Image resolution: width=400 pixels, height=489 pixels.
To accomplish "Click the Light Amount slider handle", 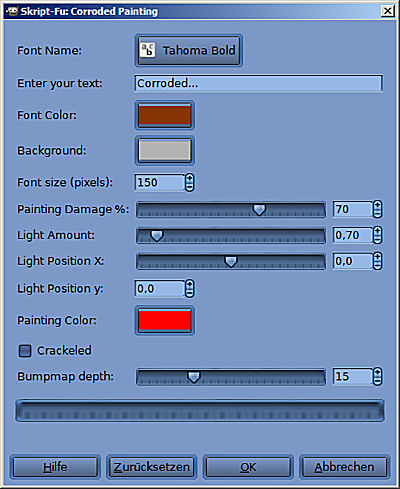I will (157, 236).
